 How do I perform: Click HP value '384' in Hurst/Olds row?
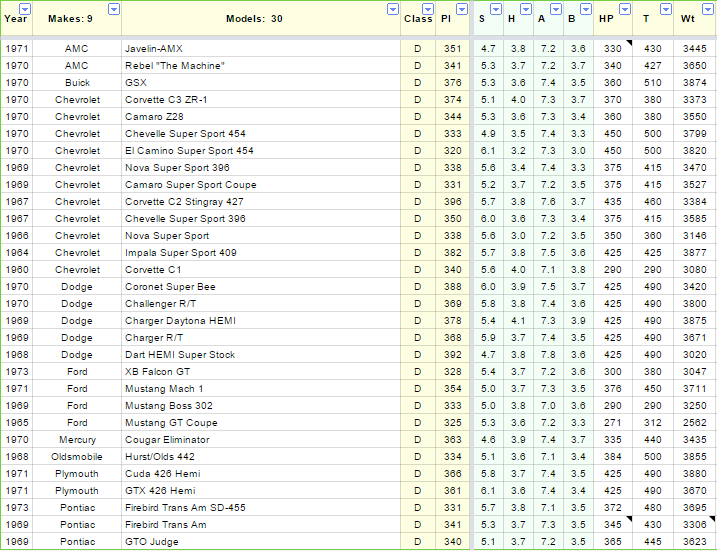click(x=613, y=456)
